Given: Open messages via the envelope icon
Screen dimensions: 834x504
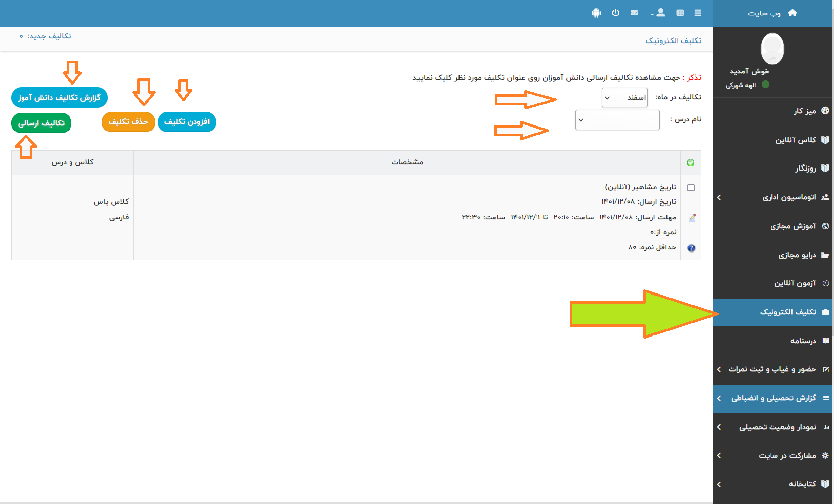Looking at the screenshot, I should (x=634, y=13).
